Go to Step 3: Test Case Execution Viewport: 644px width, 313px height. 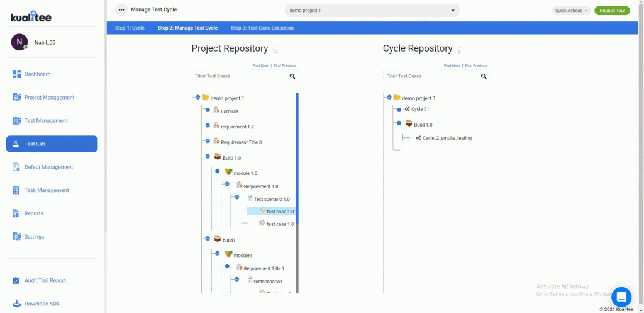tap(262, 28)
